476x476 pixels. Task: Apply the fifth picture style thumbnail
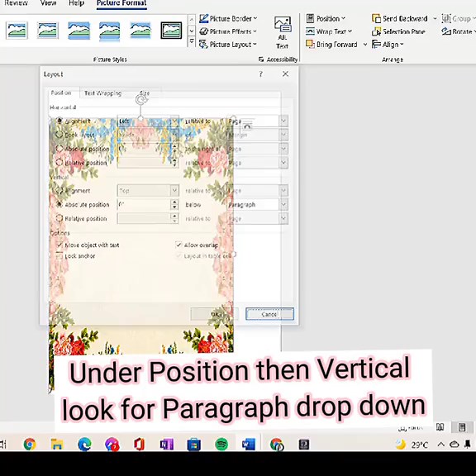pos(140,30)
